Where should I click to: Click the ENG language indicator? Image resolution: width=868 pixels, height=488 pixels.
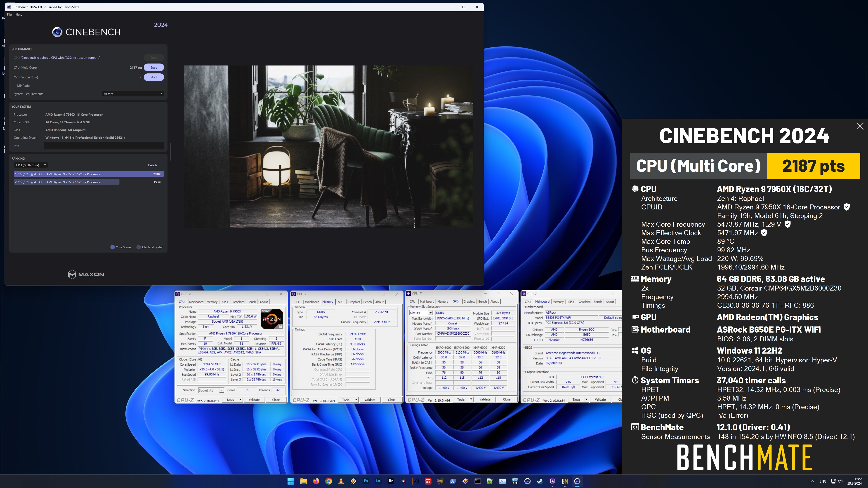(x=823, y=481)
